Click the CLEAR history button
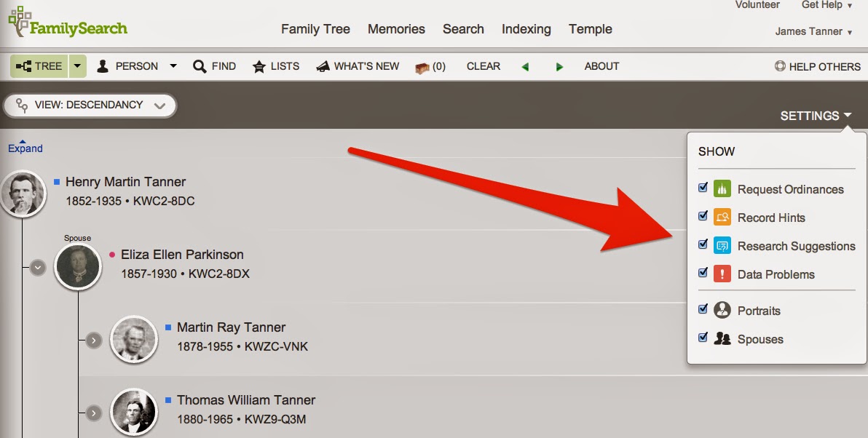This screenshot has height=438, width=868. [484, 66]
